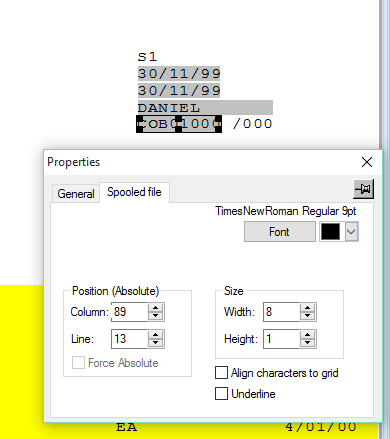Click the selected COB01000 field

pyautogui.click(x=179, y=124)
